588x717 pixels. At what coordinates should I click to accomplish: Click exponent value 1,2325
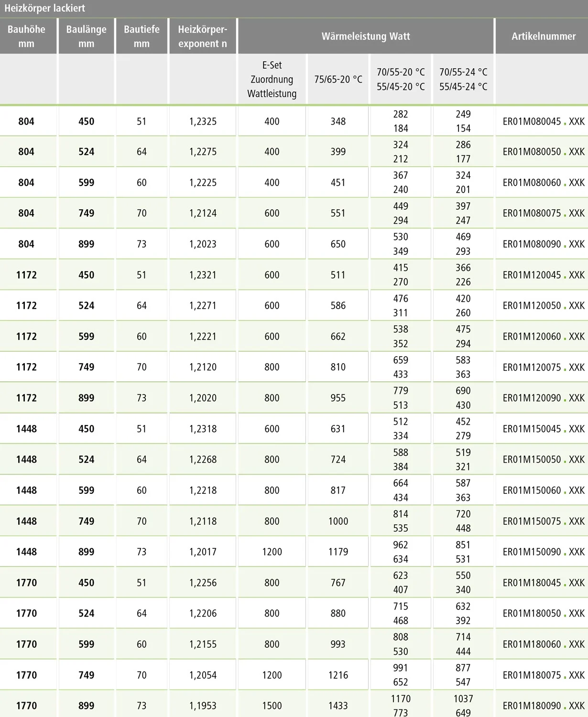point(203,121)
